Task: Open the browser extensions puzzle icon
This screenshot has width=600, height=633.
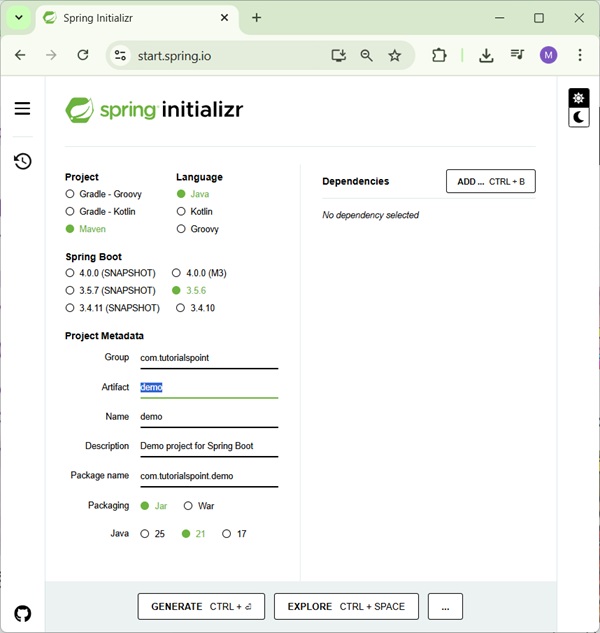Action: click(439, 55)
